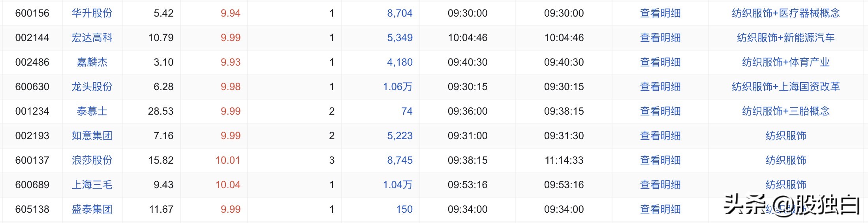Click 查看明细 in the 上海三毛 row
The image size is (868, 223).
660,185
